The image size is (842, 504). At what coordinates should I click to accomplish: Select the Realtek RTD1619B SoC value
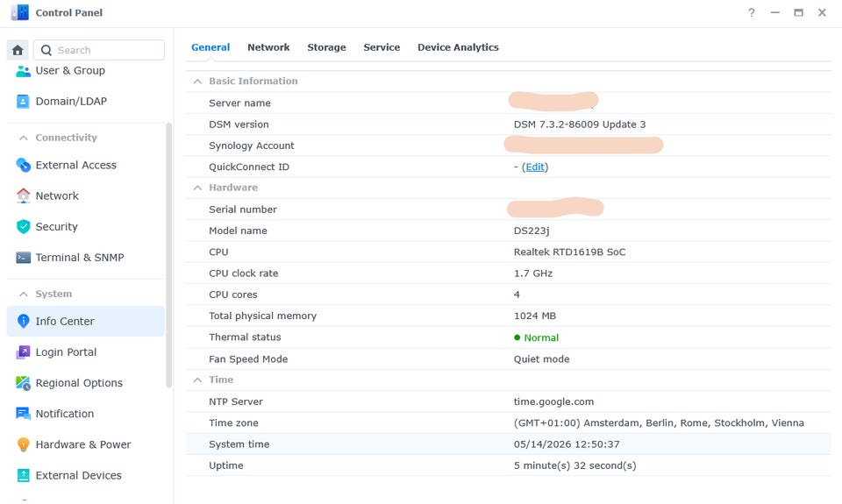[x=569, y=252]
